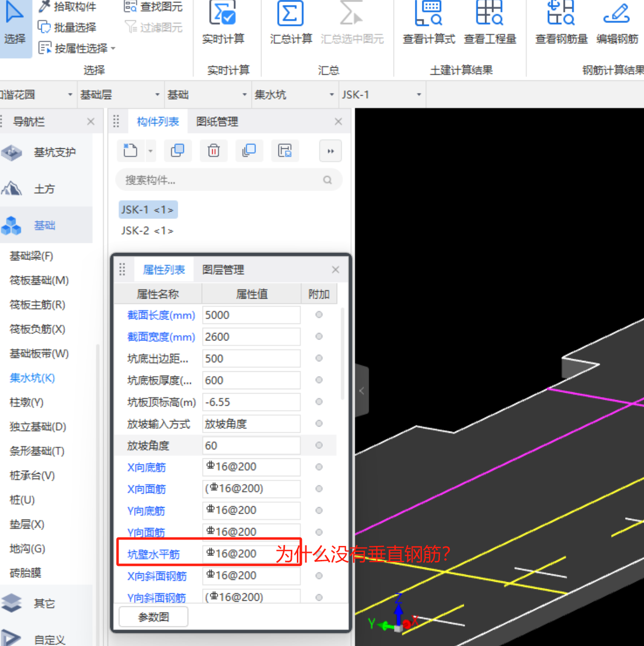Switch to 图纸管理 tab
Screen dimensions: 644x646
[x=217, y=121]
